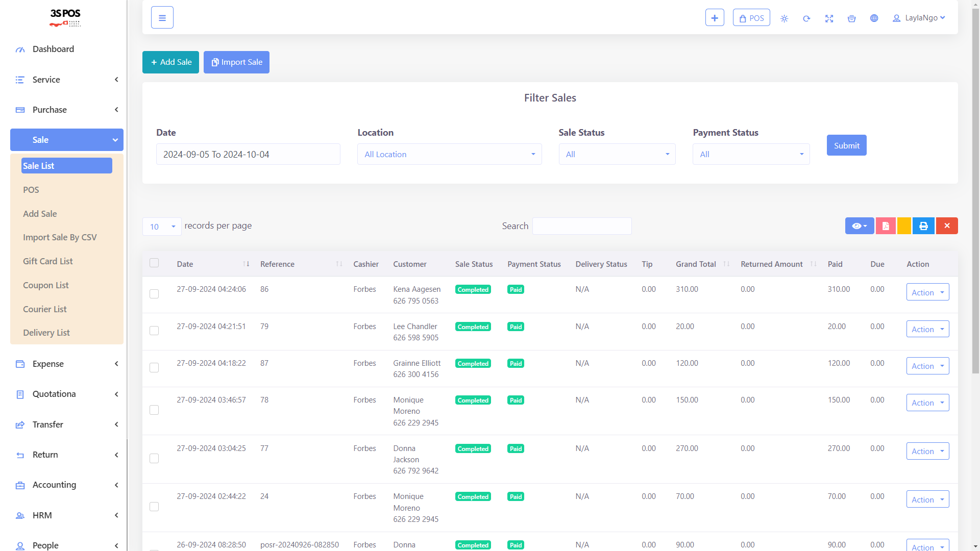The width and height of the screenshot is (980, 551).
Task: Click the reload arrow icon in header
Action: (x=806, y=18)
